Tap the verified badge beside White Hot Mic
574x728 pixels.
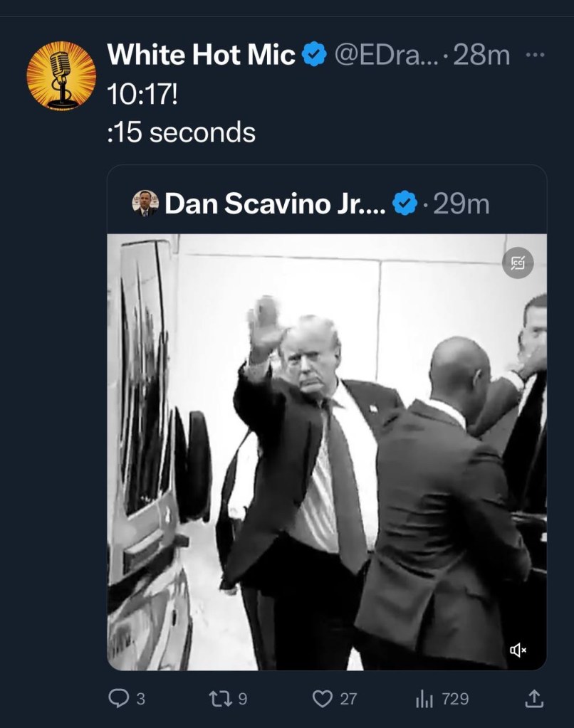[x=315, y=54]
